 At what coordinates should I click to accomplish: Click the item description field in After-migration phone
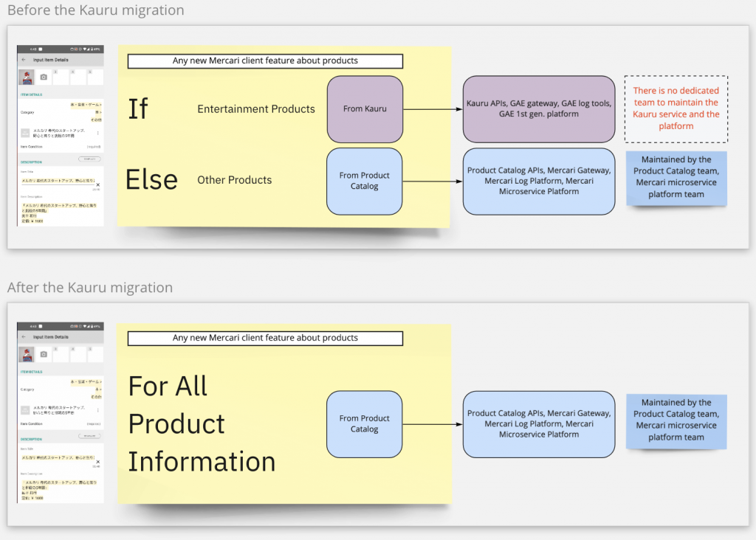[x=59, y=489]
